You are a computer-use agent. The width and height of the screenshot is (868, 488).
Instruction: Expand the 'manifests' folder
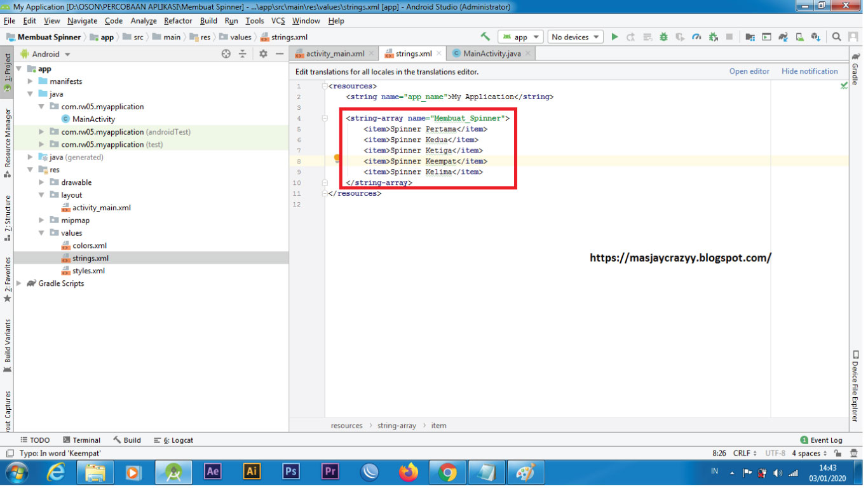tap(29, 81)
